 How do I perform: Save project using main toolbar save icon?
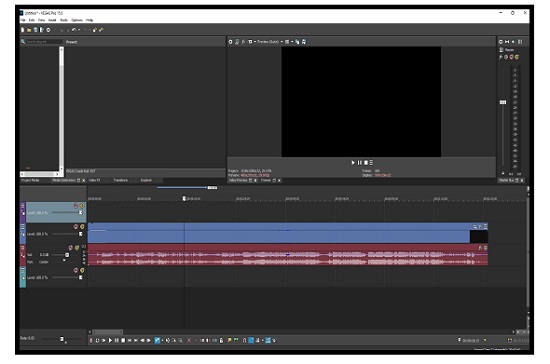[35, 30]
